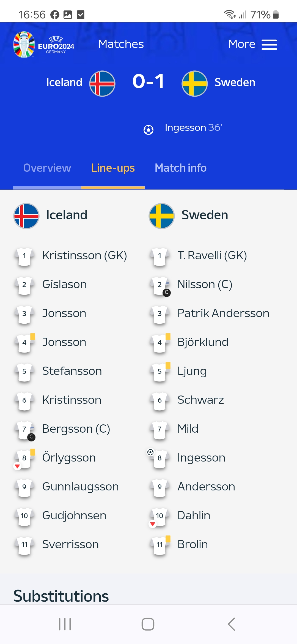Image resolution: width=297 pixels, height=644 pixels.
Task: Open player Gudjohnsen from Iceland line-up
Action: (74, 515)
